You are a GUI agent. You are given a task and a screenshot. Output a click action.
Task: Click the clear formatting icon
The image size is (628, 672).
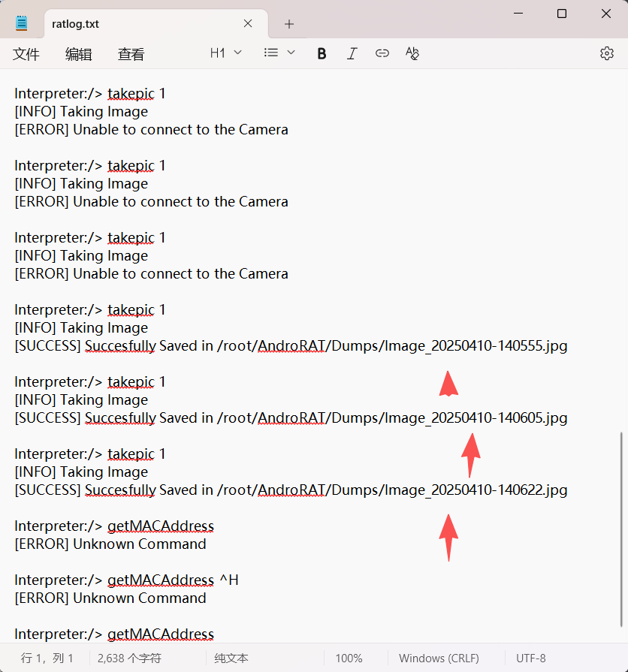pos(412,53)
